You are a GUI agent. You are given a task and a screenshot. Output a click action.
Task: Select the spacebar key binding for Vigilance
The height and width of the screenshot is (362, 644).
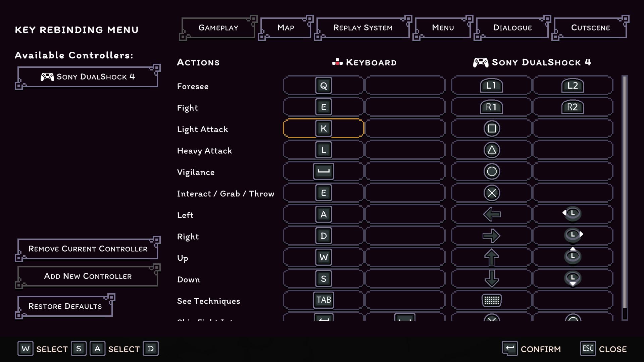click(323, 172)
